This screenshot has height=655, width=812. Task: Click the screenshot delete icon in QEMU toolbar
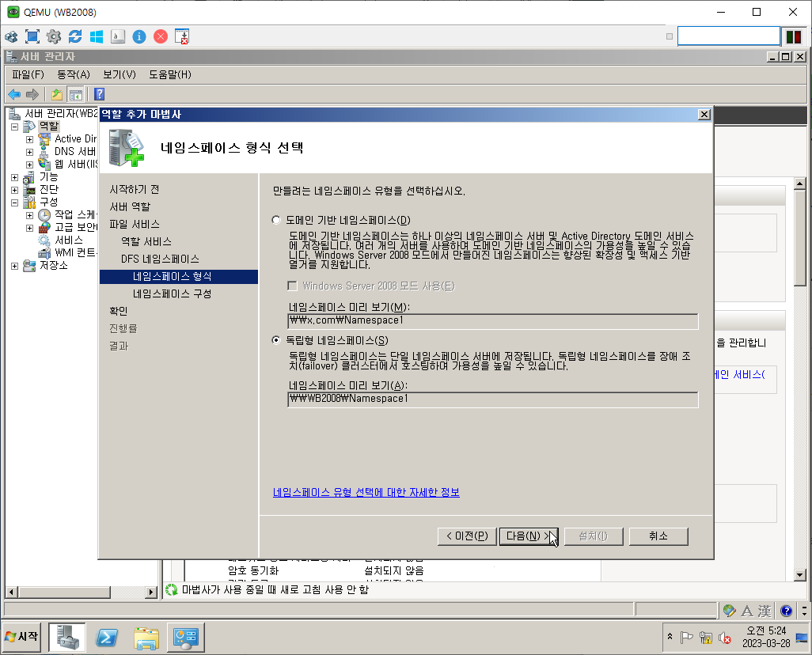click(182, 36)
